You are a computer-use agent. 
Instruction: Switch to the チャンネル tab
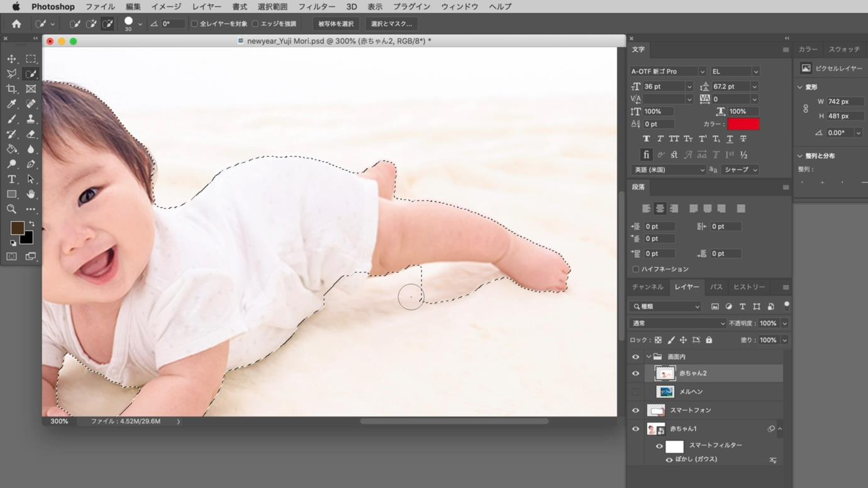pyautogui.click(x=648, y=287)
